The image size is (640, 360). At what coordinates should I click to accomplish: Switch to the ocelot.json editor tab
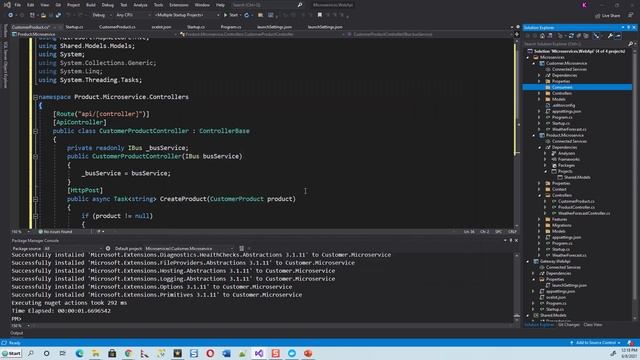(x=161, y=27)
